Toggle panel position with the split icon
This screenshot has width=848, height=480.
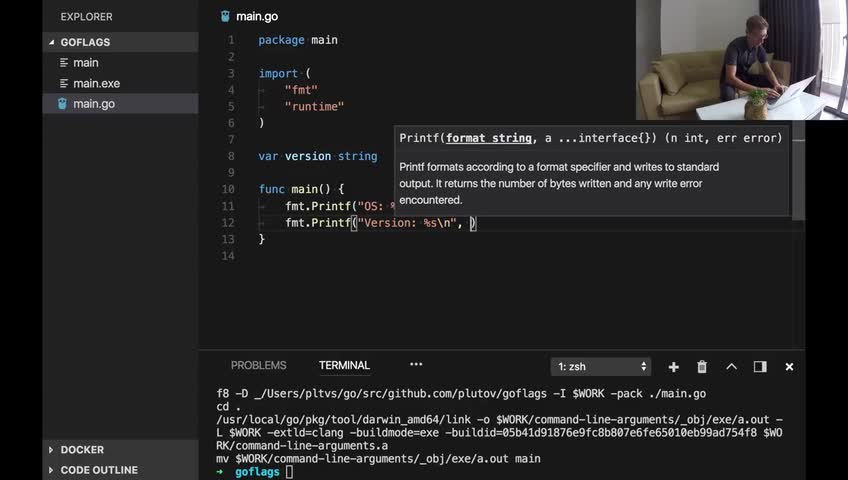coord(760,367)
